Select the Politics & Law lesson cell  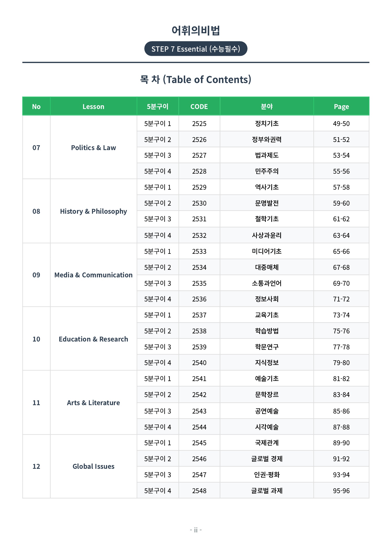[x=93, y=147]
